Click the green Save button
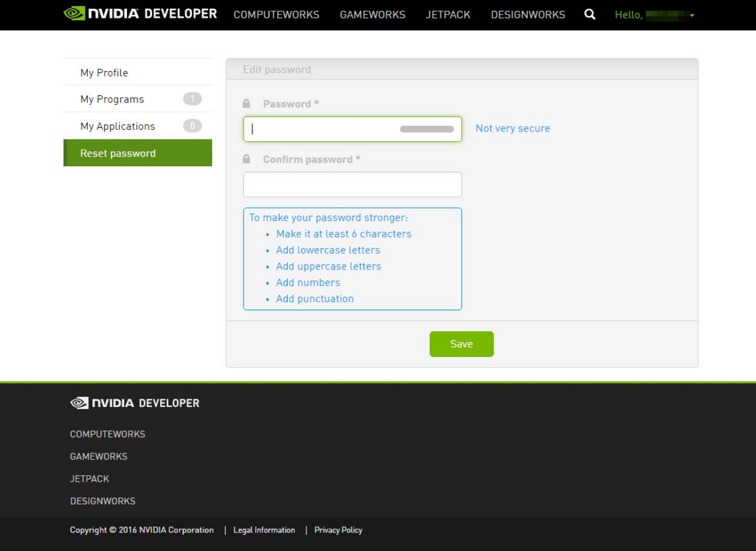 point(461,344)
